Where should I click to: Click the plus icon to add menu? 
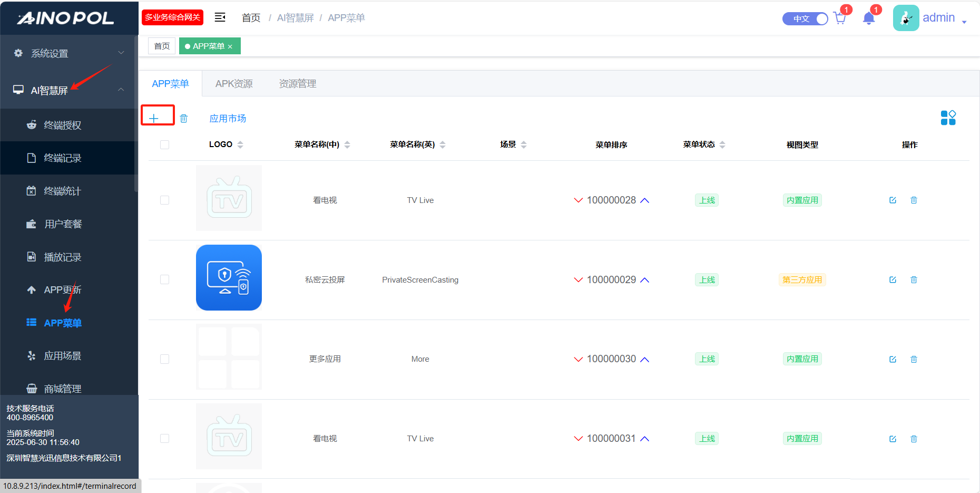[154, 118]
